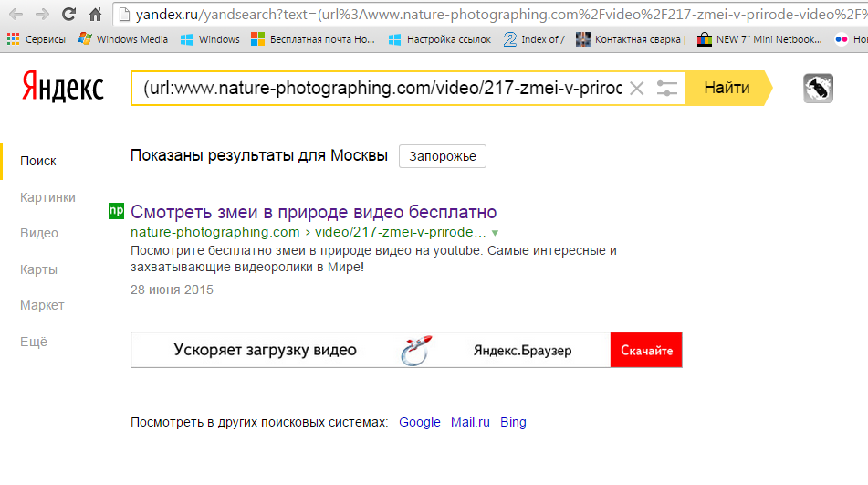
Task: Select the Поиск sidebar tab
Action: [x=38, y=161]
